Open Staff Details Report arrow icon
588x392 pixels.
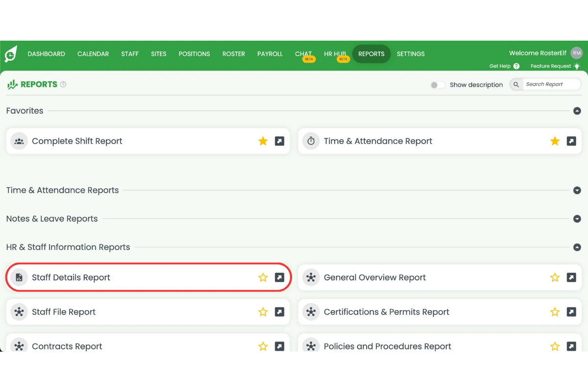[279, 277]
